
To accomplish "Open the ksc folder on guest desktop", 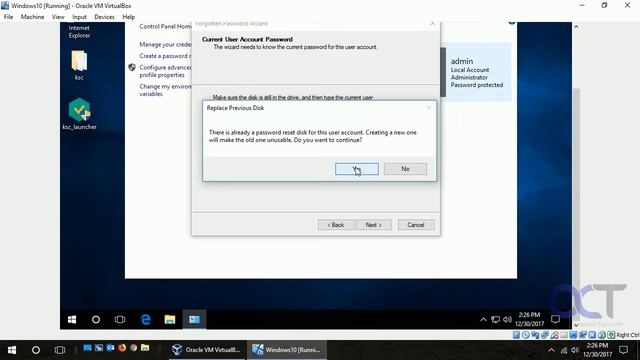I will [x=79, y=65].
